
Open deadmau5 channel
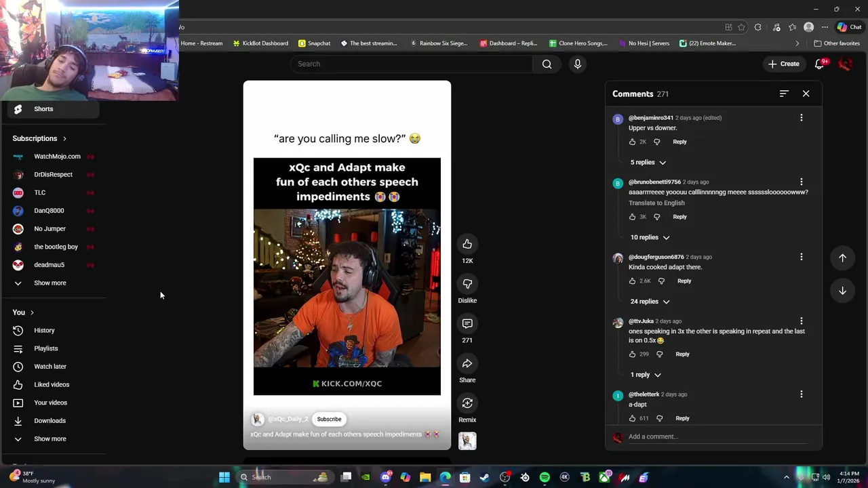54,265
